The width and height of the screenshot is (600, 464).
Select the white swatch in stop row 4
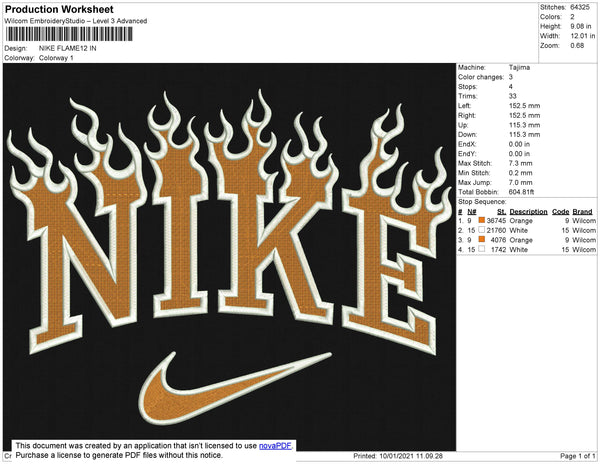[482, 249]
